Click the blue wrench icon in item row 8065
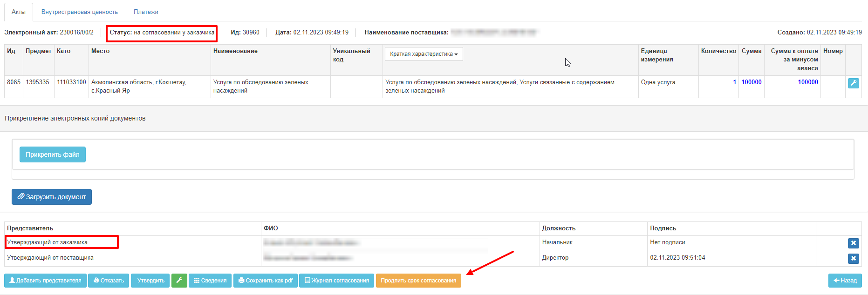Viewport: 868px width, 295px height. [853, 83]
